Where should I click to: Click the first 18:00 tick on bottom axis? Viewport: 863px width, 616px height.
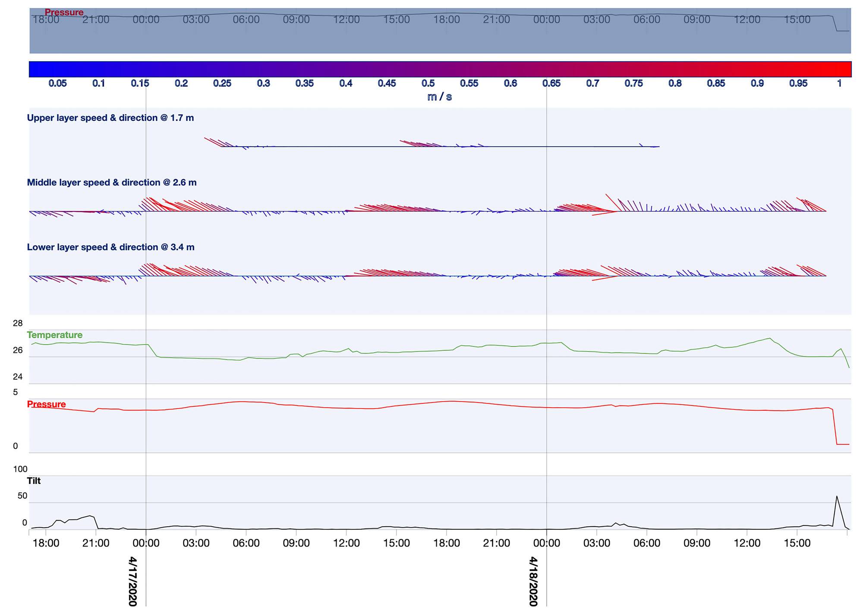(46, 543)
